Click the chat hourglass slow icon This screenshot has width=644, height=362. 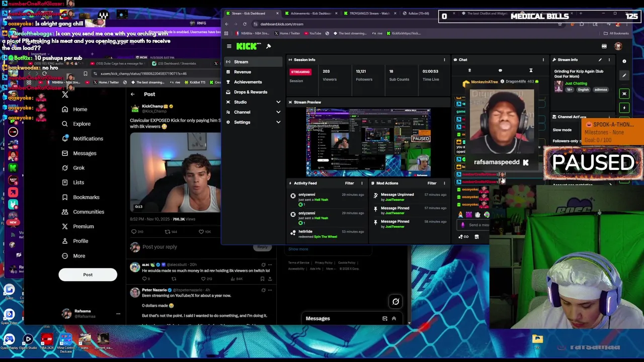click(531, 71)
